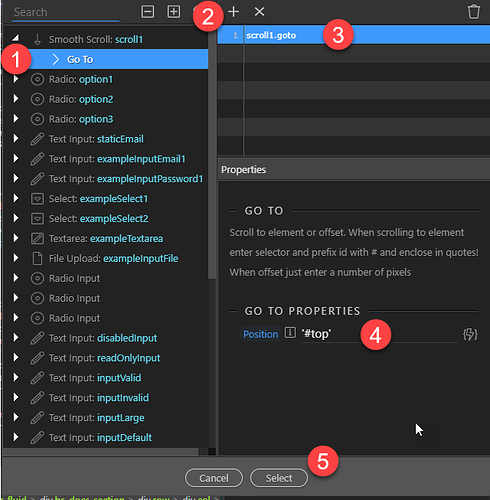The height and width of the screenshot is (500, 490).
Task: Click the Position info icon
Action: (x=290, y=333)
